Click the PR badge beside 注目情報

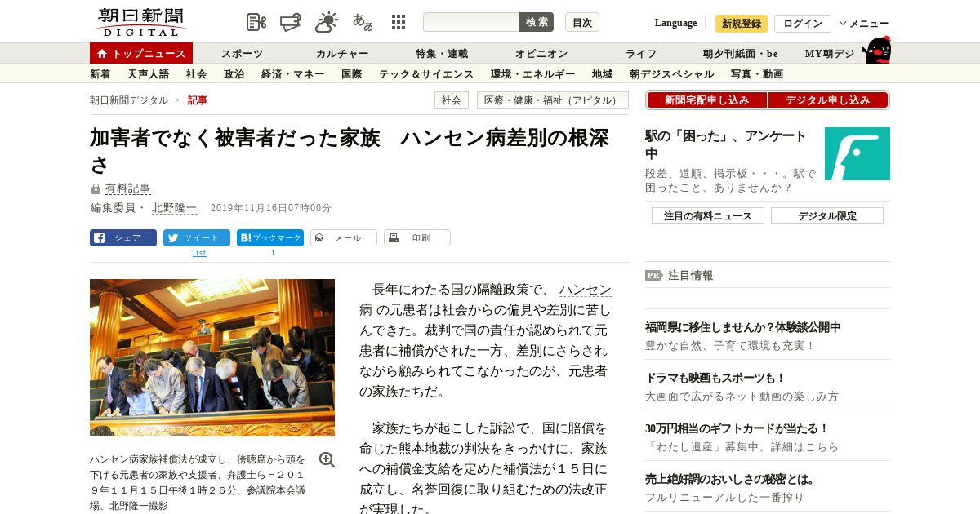point(653,275)
